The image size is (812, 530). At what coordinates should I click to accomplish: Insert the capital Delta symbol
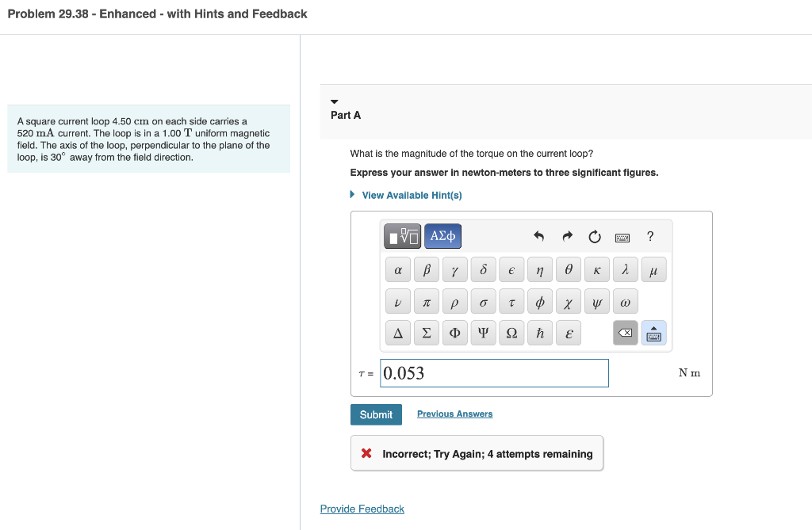397,334
